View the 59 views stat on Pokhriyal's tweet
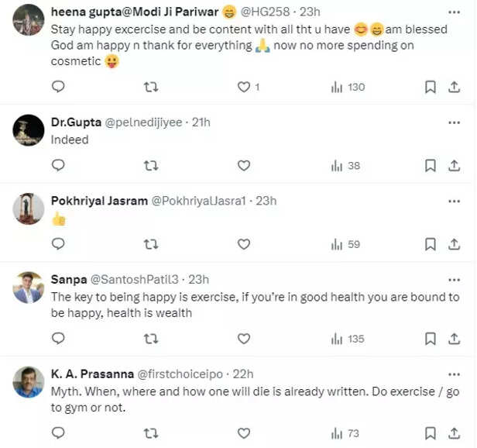477x448 pixels. click(x=345, y=244)
